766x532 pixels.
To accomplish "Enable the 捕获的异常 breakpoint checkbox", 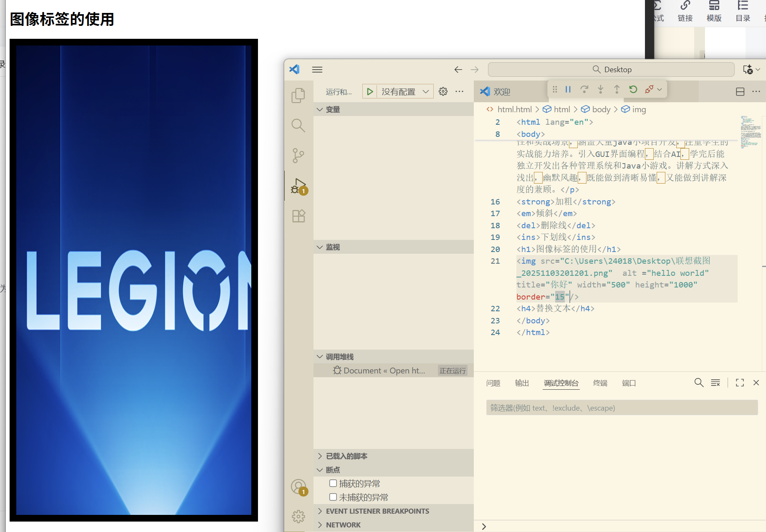I will point(333,483).
